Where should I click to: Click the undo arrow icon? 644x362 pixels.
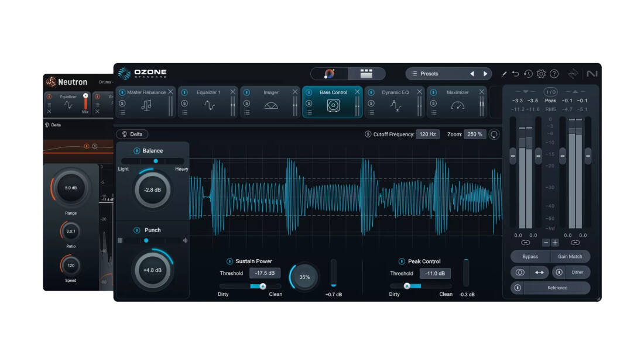click(515, 74)
